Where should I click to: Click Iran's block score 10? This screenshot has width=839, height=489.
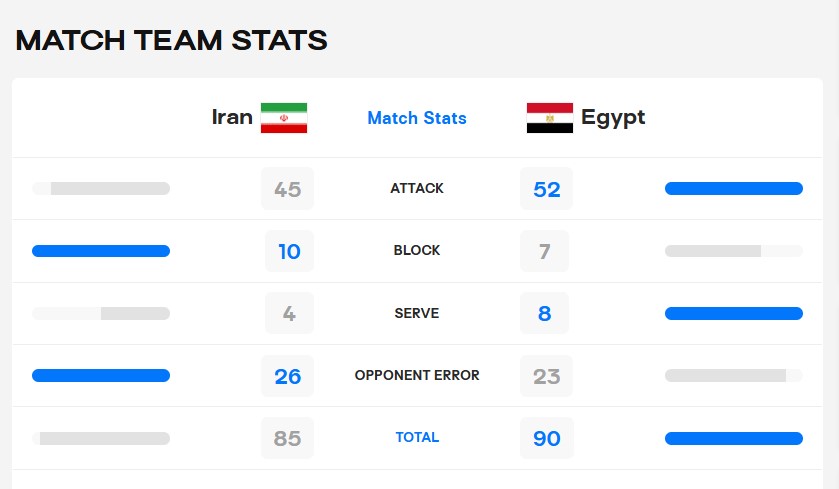[289, 251]
